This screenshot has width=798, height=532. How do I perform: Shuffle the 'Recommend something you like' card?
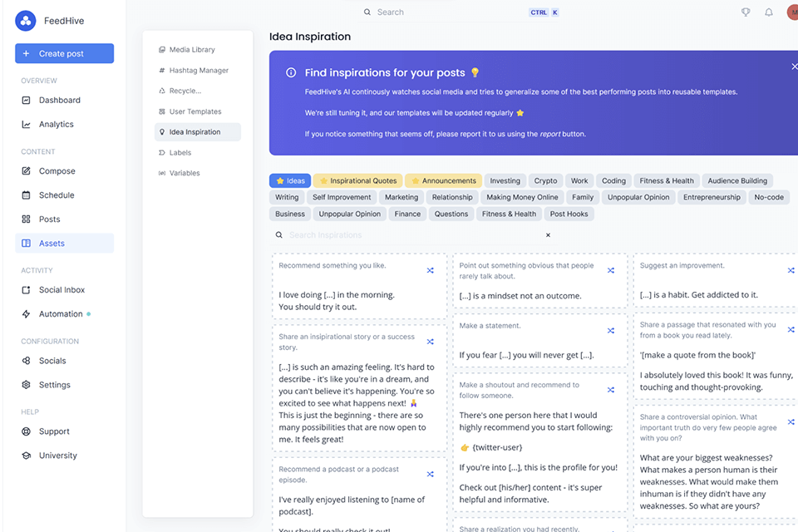pos(431,270)
